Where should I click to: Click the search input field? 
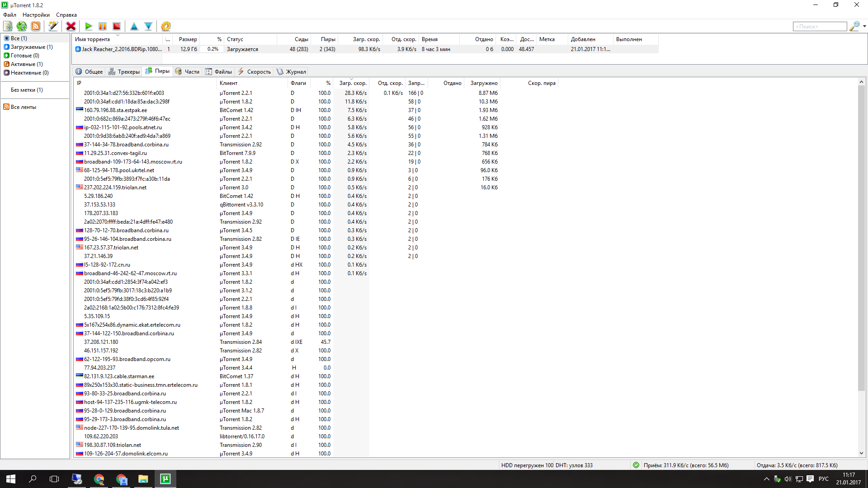pos(820,27)
